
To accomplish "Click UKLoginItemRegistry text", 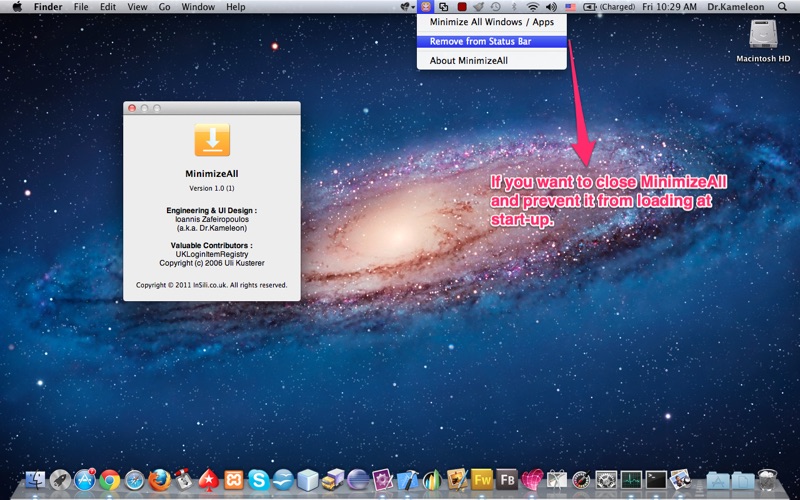I will [x=212, y=254].
